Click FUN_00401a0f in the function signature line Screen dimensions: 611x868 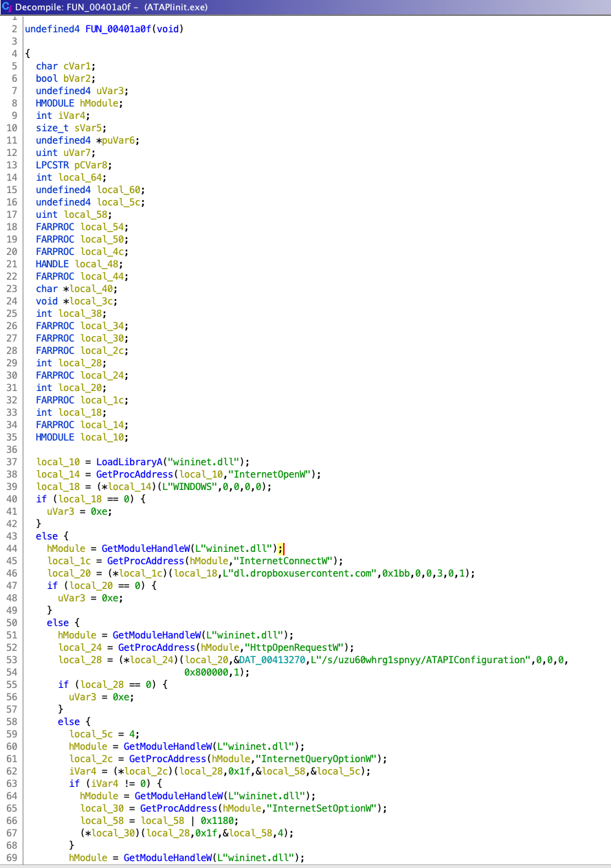click(x=118, y=29)
